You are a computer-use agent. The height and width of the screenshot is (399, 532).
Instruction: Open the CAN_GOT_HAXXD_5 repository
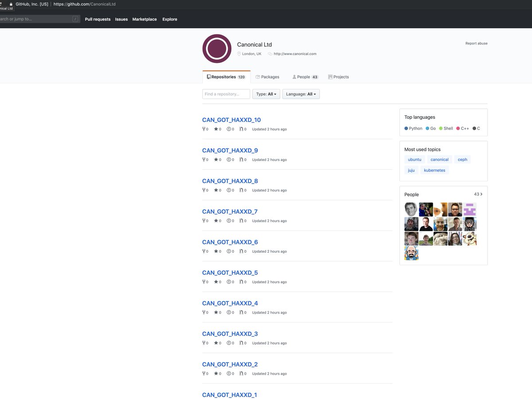coord(230,273)
